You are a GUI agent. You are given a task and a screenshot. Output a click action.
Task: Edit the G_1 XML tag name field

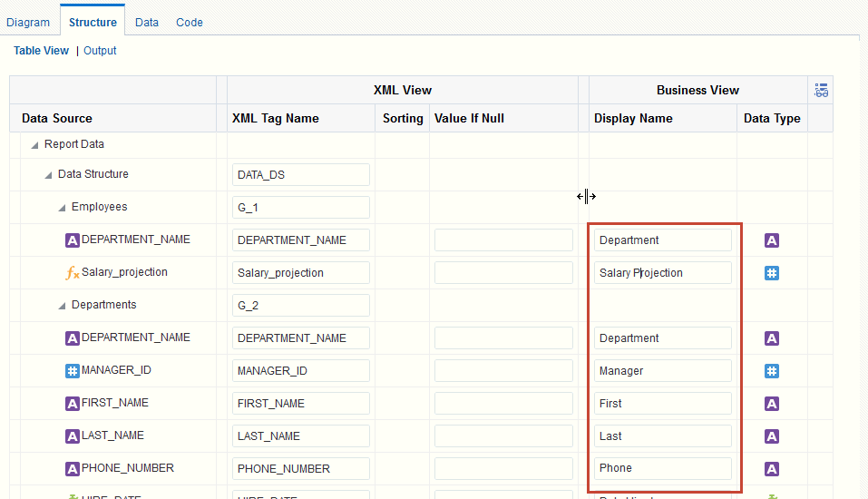[x=300, y=207]
